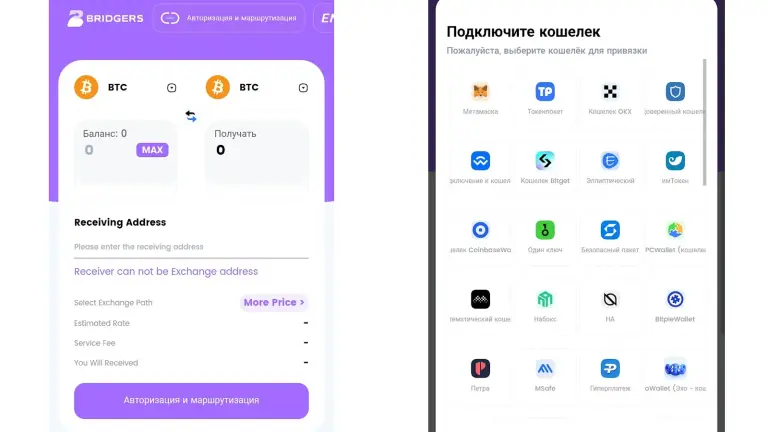
Task: Click the bottom purple Авторизация и маршрутизация button
Action: pyautogui.click(x=191, y=401)
